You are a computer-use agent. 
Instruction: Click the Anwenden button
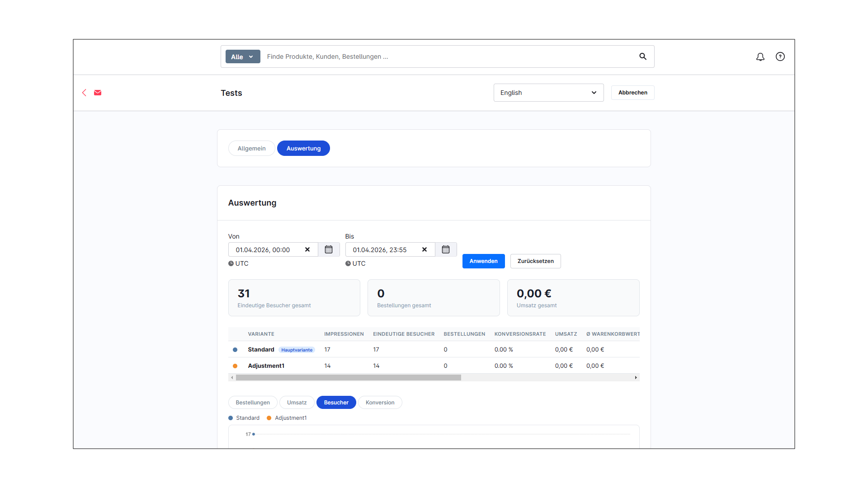click(483, 261)
